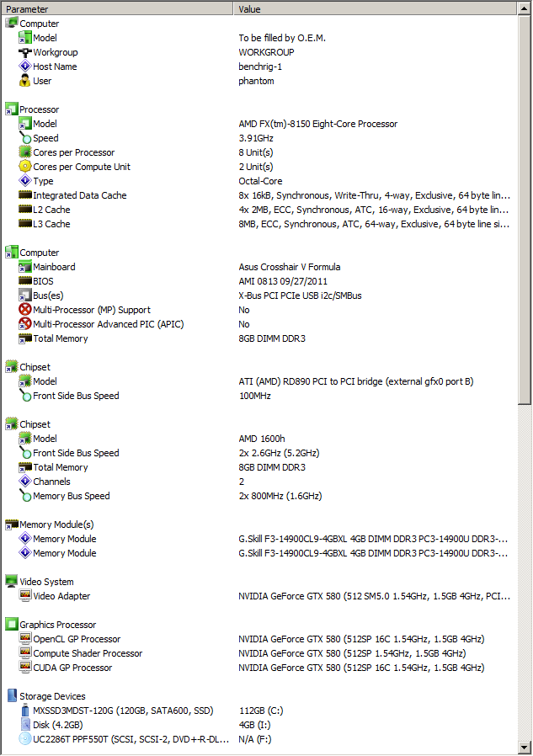This screenshot has height=756, width=533.
Task: Click the MXSSD3MDST-120G drive icon
Action: click(x=25, y=711)
